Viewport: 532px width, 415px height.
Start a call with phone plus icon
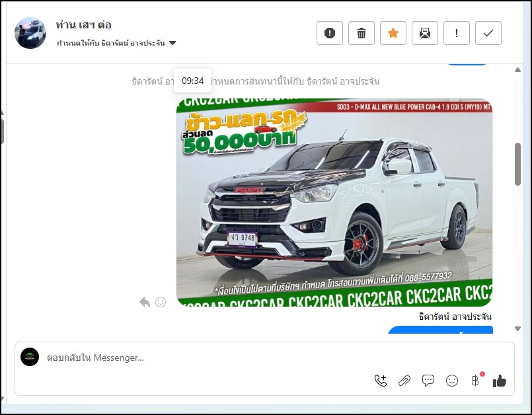pos(381,381)
